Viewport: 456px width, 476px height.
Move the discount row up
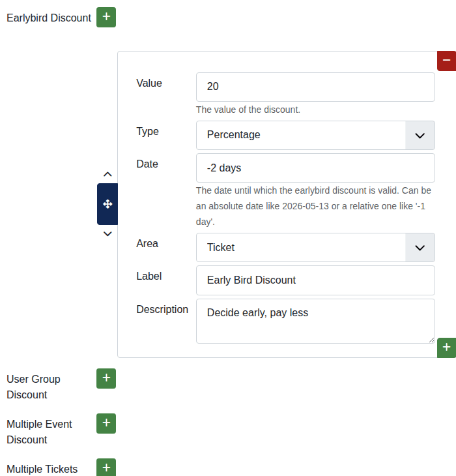click(x=107, y=174)
